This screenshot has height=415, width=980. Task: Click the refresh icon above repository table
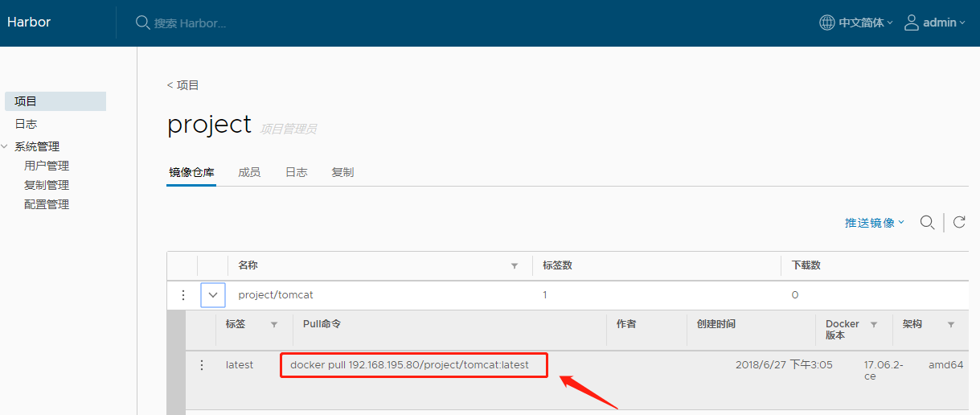coord(959,223)
